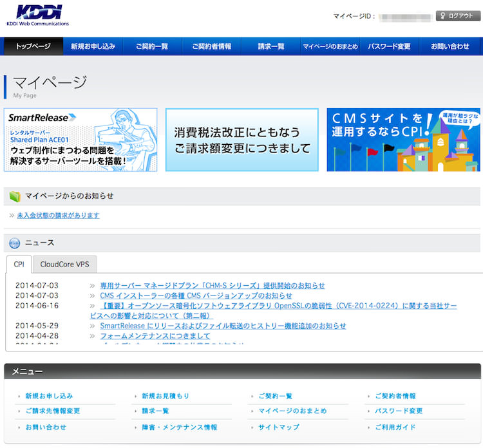Open the 未入金状態の請求があります notice link
483x448 pixels.
click(x=58, y=215)
